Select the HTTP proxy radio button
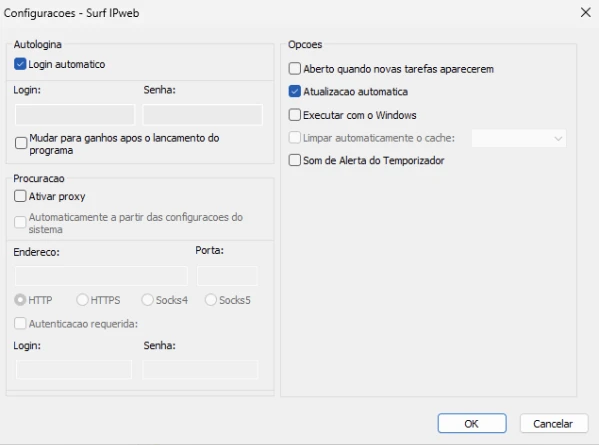Image resolution: width=599 pixels, height=445 pixels. 20,300
